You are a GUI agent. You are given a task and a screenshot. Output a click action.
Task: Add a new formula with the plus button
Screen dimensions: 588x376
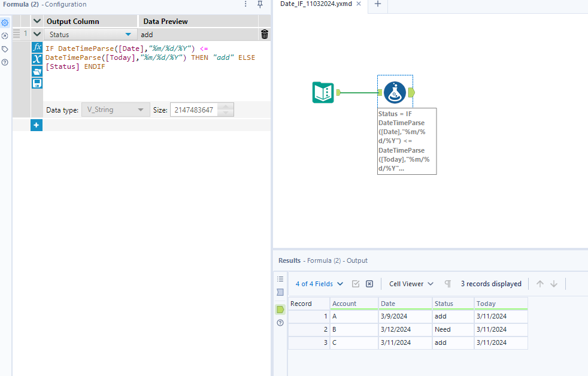pyautogui.click(x=37, y=125)
